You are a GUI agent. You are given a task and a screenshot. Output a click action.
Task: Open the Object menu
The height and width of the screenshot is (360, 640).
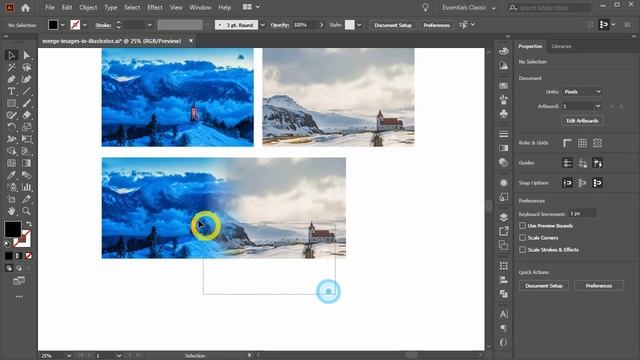click(x=88, y=7)
